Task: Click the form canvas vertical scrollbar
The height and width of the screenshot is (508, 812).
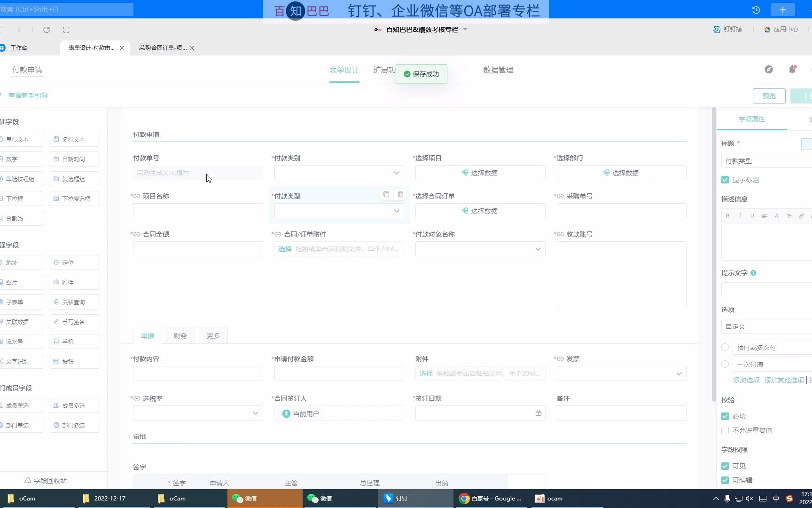Action: coord(714,254)
